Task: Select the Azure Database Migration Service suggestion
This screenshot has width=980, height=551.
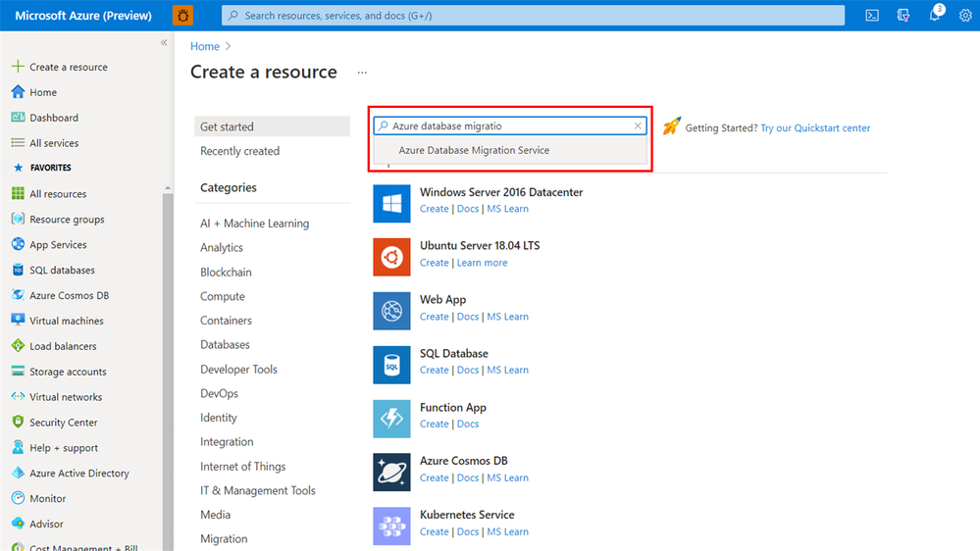Action: (x=510, y=151)
